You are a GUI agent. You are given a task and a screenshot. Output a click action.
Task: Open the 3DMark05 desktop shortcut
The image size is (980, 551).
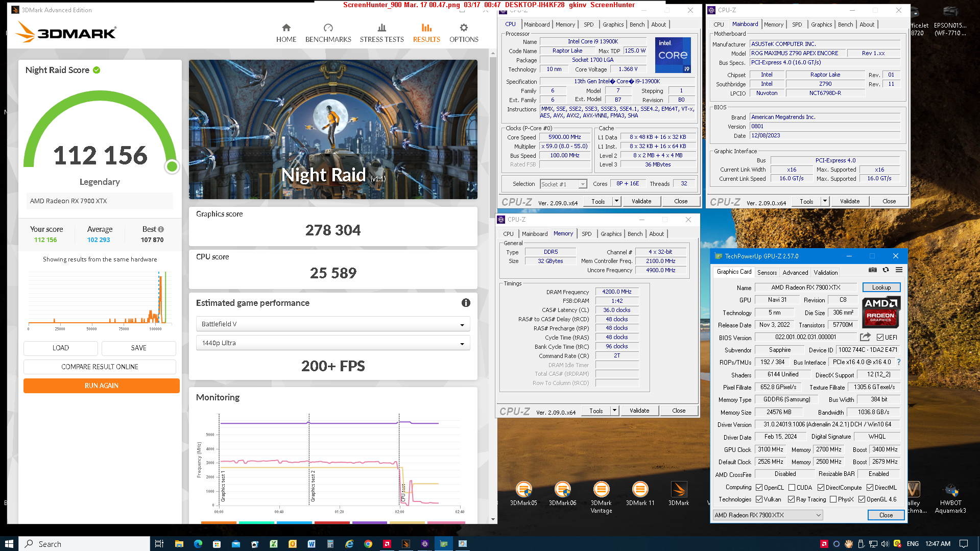point(523,494)
